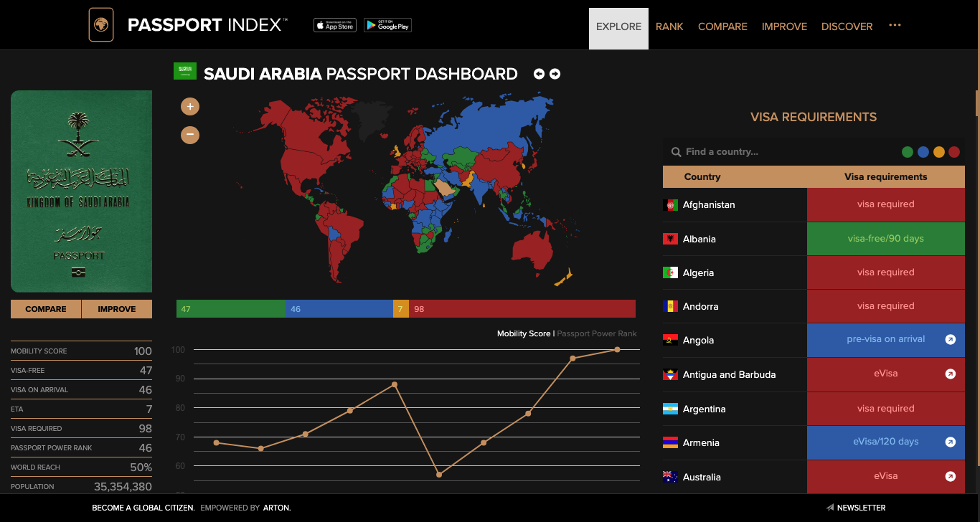Filter visa list by green dot

tap(908, 152)
